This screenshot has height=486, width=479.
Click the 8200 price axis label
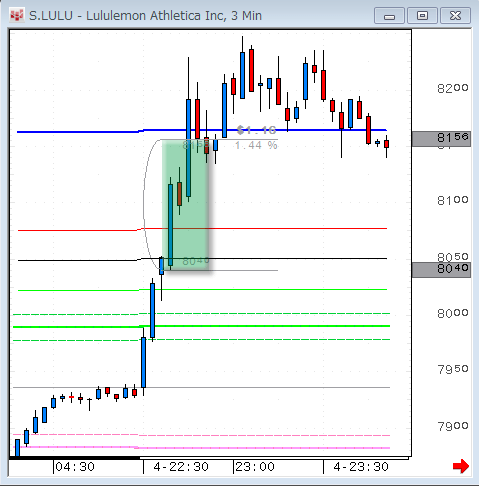click(452, 88)
